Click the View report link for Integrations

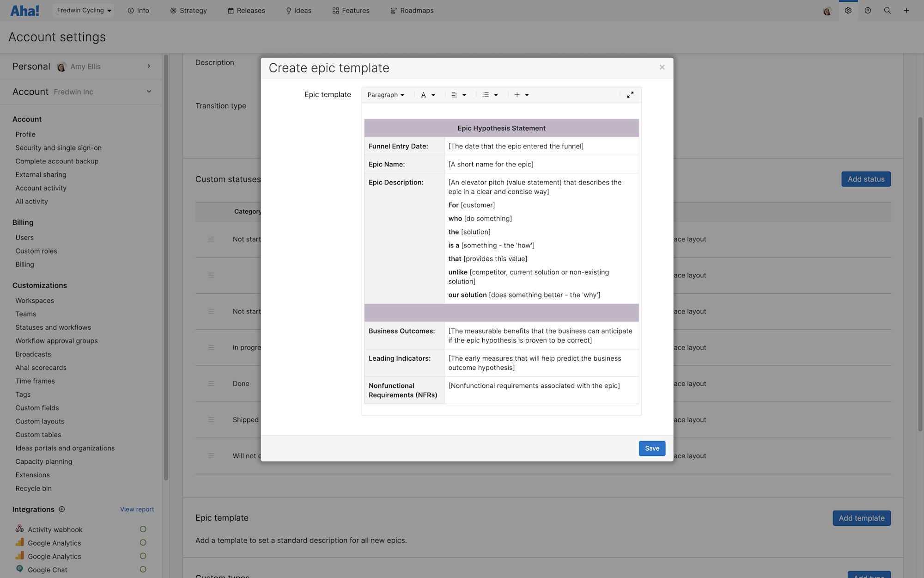pos(137,509)
